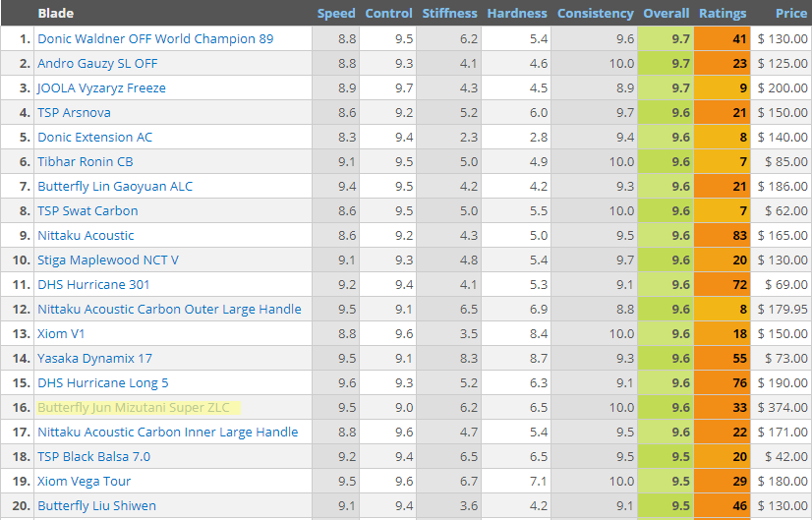Open Nittaku Acoustic blade link
The image size is (812, 520).
[x=86, y=236]
